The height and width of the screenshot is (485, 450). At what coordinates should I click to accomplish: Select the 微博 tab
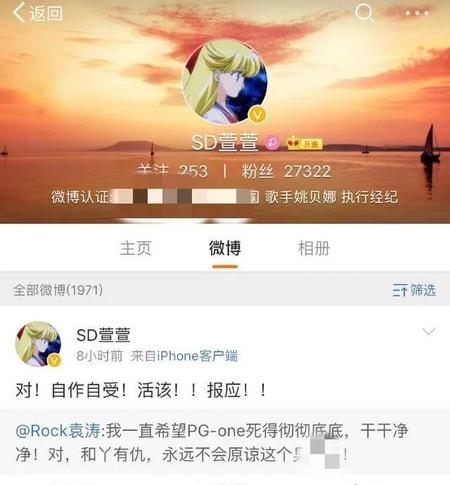coord(225,248)
